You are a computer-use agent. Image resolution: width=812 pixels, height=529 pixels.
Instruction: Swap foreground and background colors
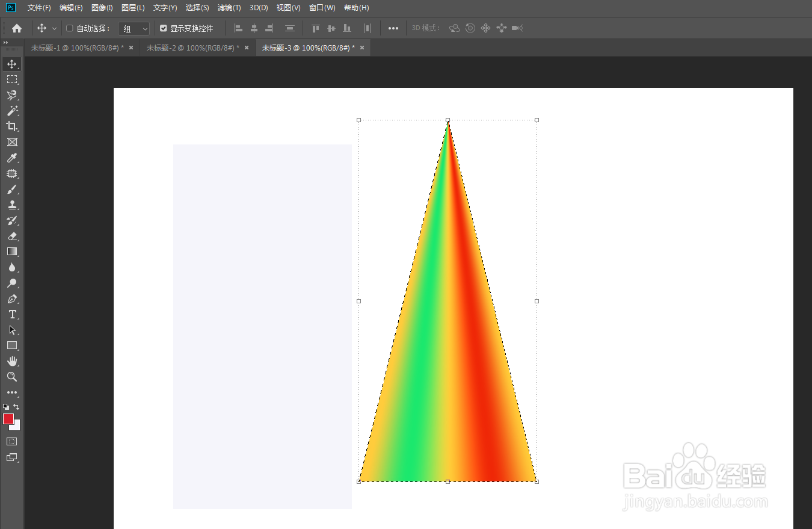click(16, 407)
